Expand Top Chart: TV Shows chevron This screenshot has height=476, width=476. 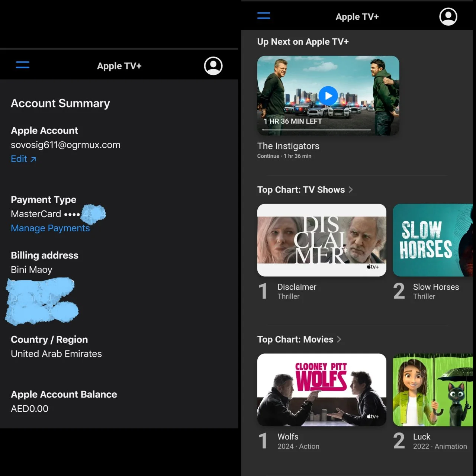pos(350,190)
